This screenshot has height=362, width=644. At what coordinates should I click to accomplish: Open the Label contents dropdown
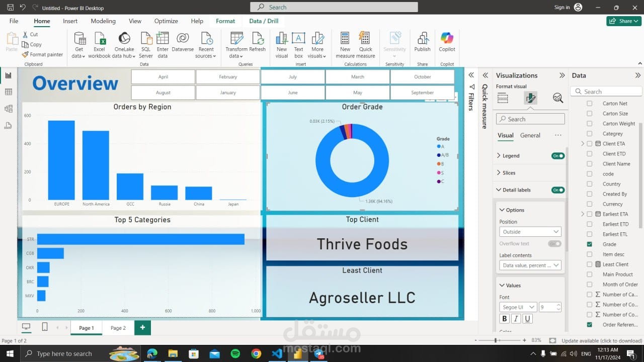click(530, 265)
